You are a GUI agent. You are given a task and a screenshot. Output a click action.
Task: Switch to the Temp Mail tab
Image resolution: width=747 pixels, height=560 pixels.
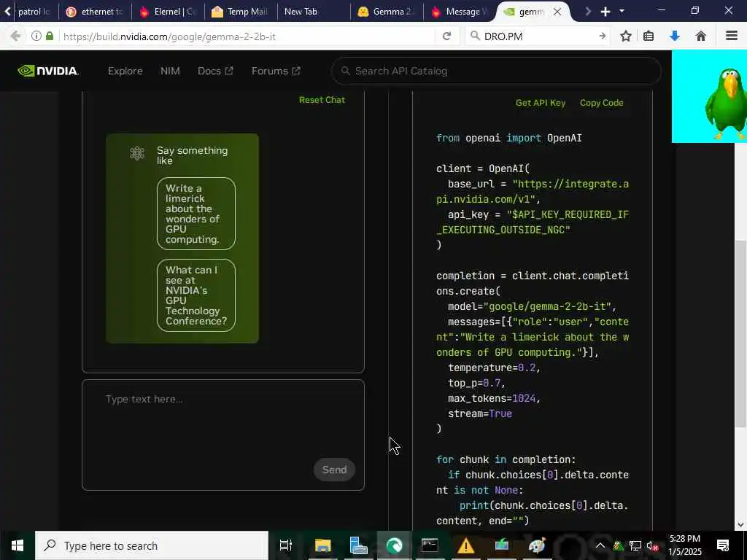point(241,12)
